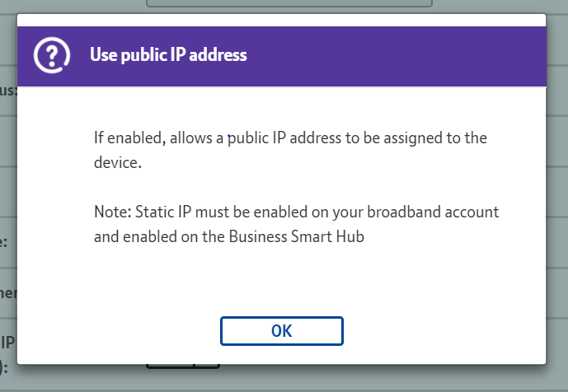Viewport: 568px width, 392px height.
Task: Click the partially hidden input field above the dialog
Action: click(x=289, y=3)
